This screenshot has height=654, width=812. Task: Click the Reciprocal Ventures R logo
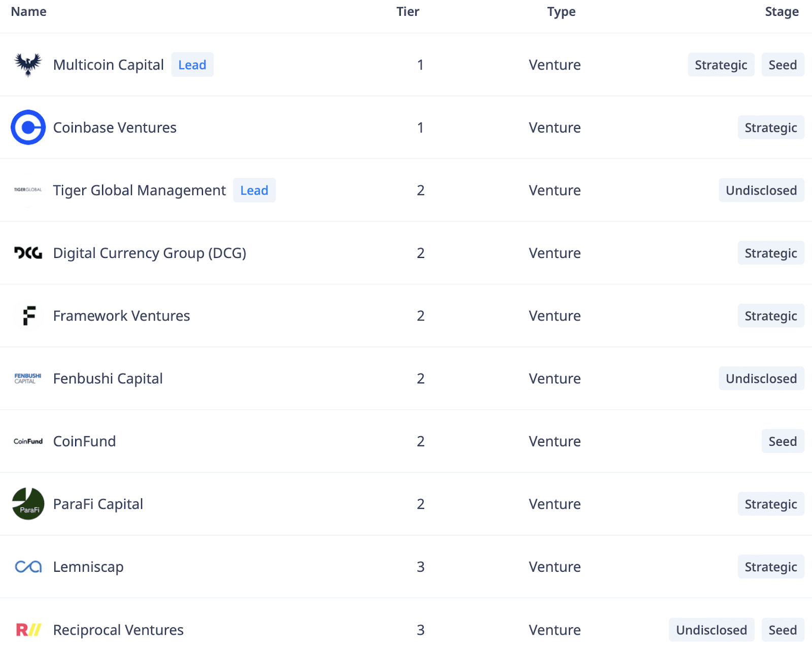28,630
